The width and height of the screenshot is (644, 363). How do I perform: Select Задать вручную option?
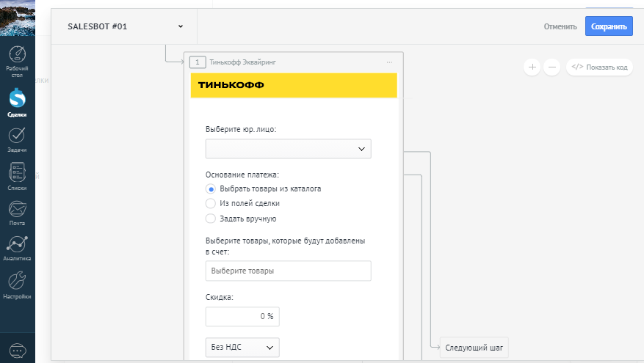click(x=241, y=219)
